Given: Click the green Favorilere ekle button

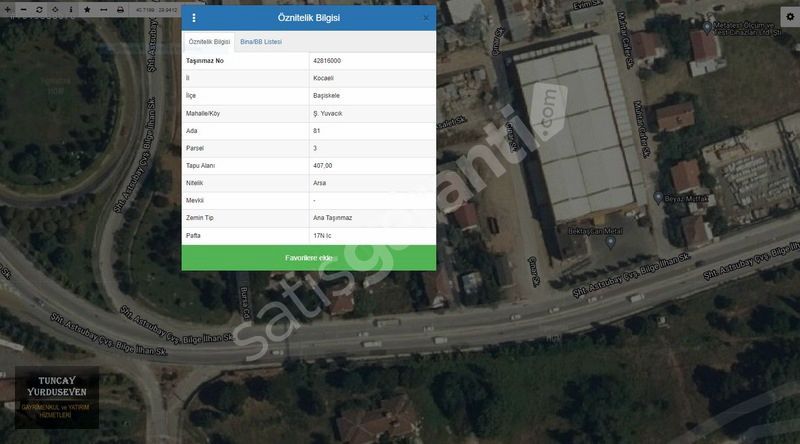Looking at the screenshot, I should click(308, 258).
